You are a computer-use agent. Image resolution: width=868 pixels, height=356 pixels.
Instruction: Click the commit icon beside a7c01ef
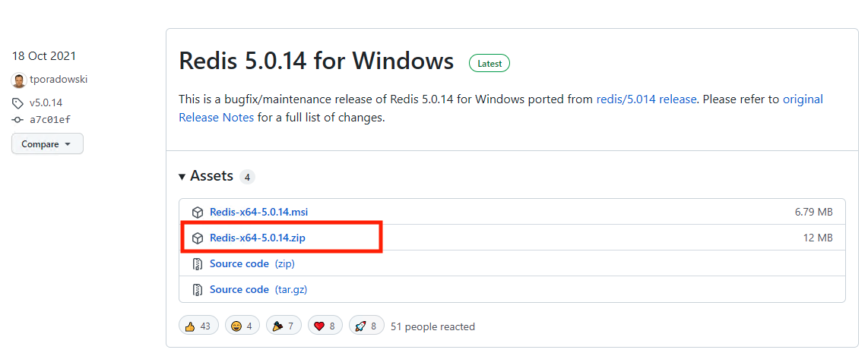pyautogui.click(x=17, y=120)
